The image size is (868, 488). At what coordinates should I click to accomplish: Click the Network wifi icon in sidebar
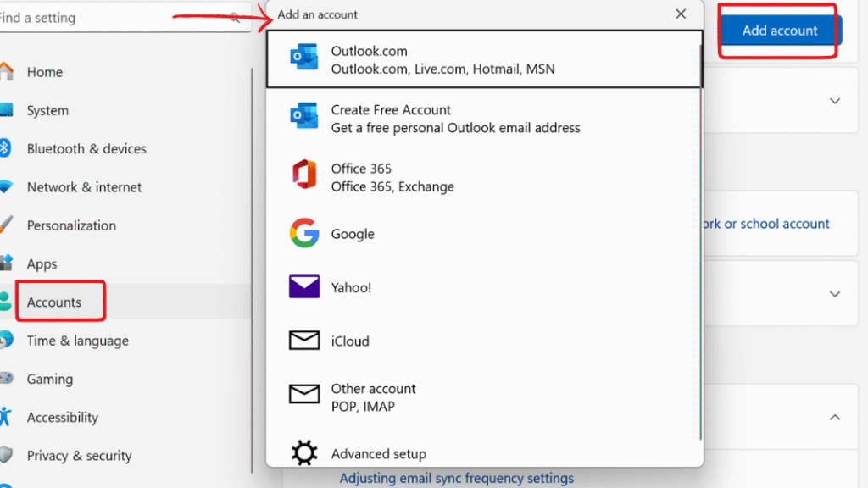(x=6, y=186)
